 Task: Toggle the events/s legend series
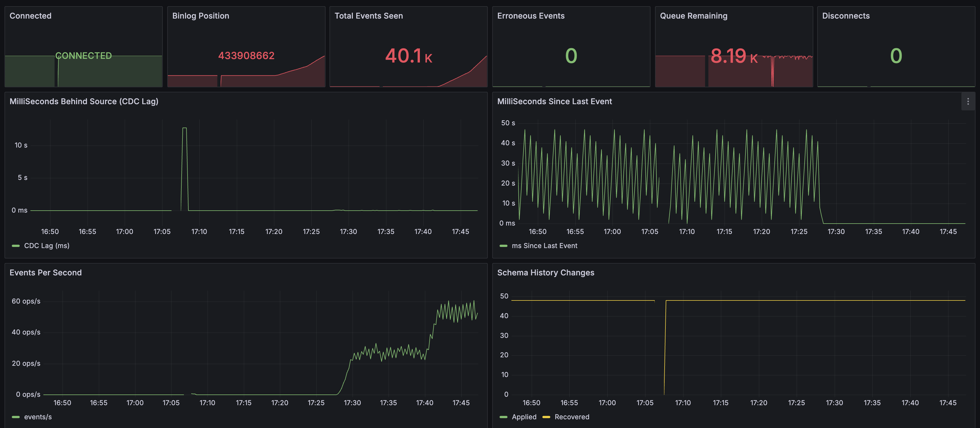(x=38, y=417)
